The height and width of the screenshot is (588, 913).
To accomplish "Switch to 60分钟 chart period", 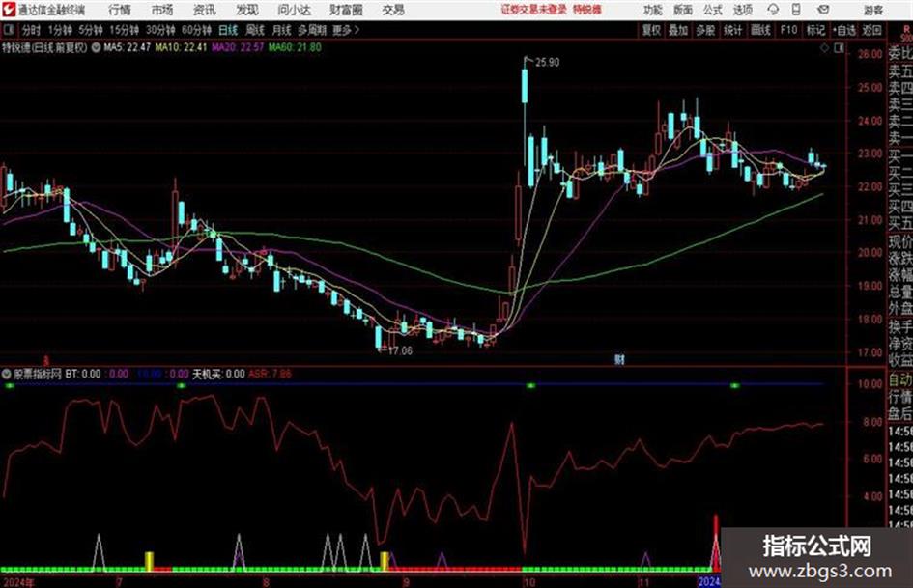I will [196, 30].
